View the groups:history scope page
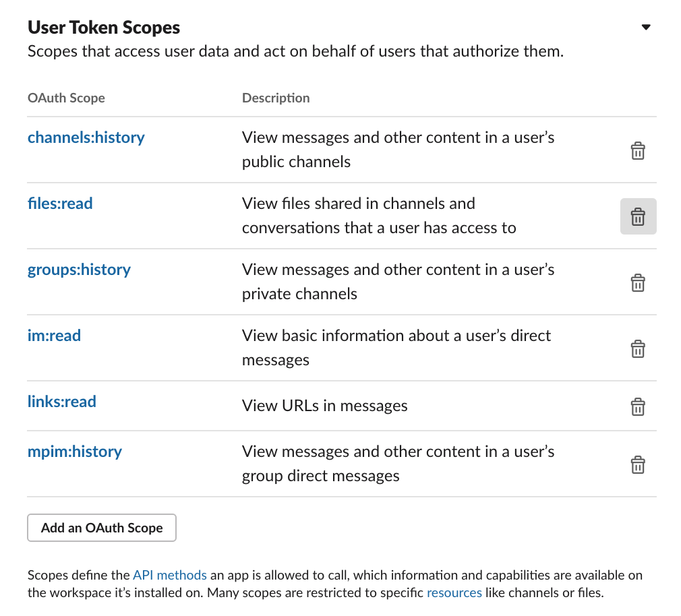Screen dimensions: 681x616 (79, 269)
